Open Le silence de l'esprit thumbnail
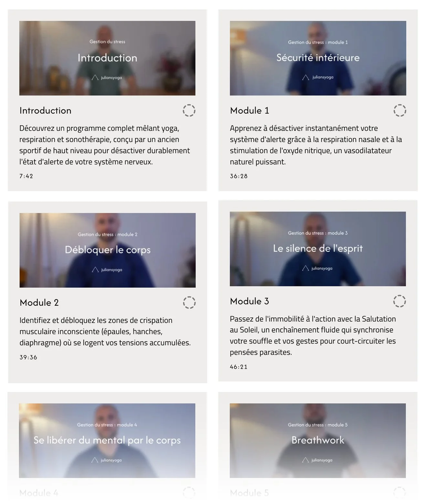 click(318, 249)
